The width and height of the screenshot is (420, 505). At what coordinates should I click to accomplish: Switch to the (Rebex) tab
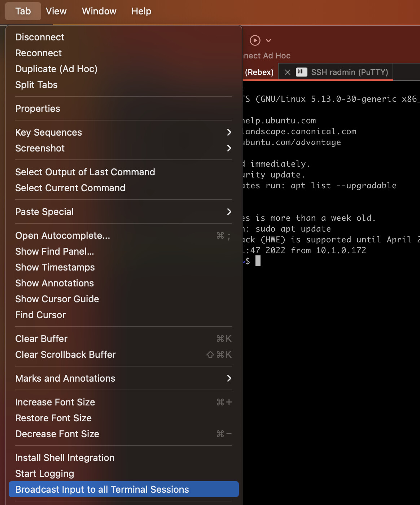pyautogui.click(x=259, y=72)
